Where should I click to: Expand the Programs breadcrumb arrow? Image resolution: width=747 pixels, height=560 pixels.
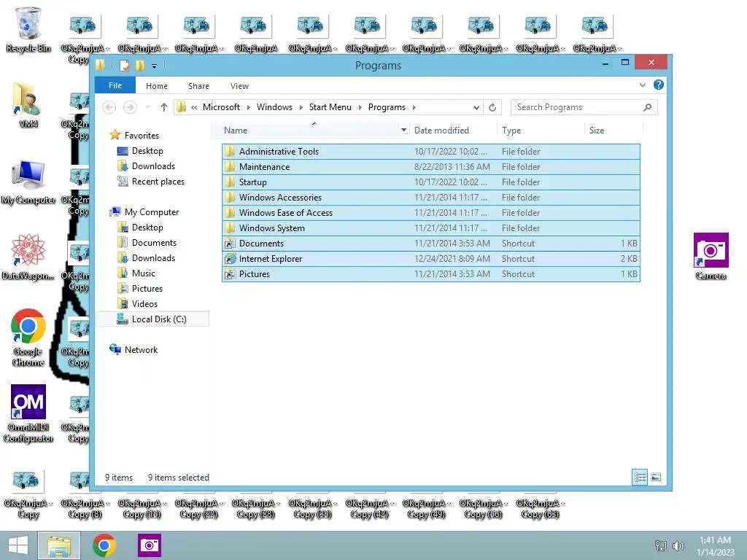click(x=414, y=108)
